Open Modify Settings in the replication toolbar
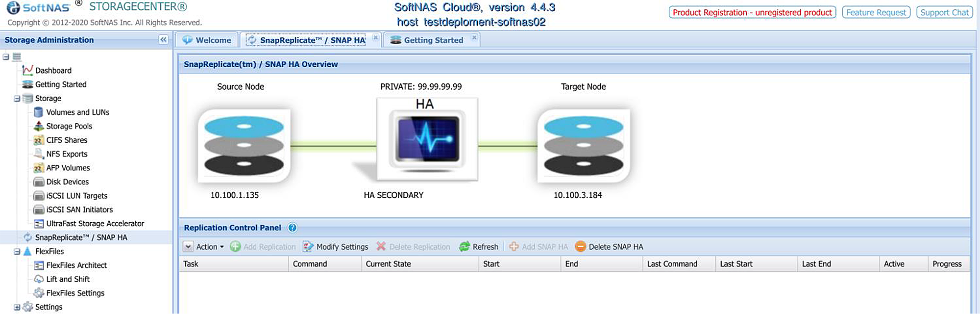The image size is (980, 314). (336, 247)
